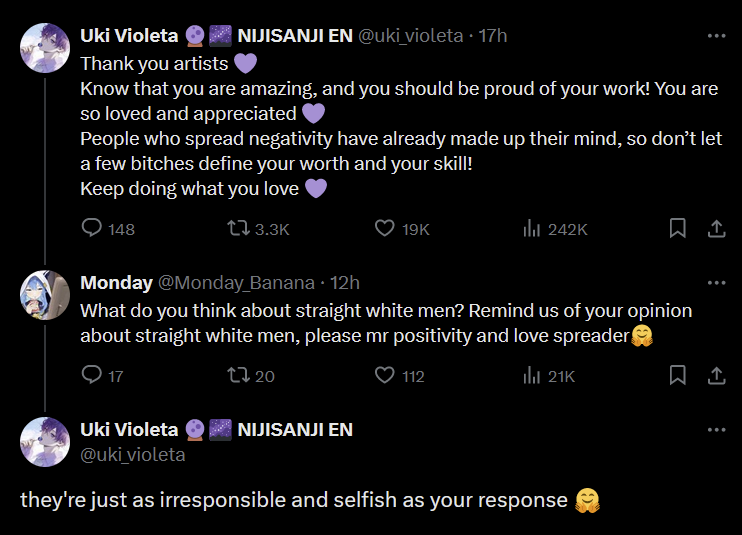Viewport: 742px width, 535px height.
Task: Open the @Monday_Banana handle link
Action: click(236, 283)
